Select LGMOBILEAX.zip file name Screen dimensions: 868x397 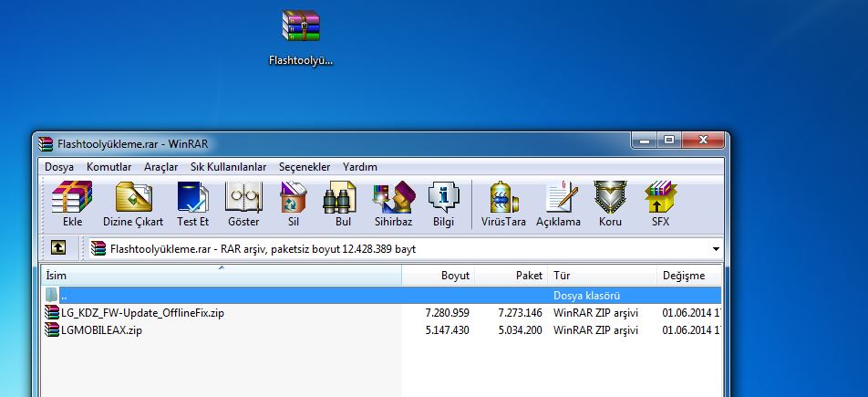101,330
